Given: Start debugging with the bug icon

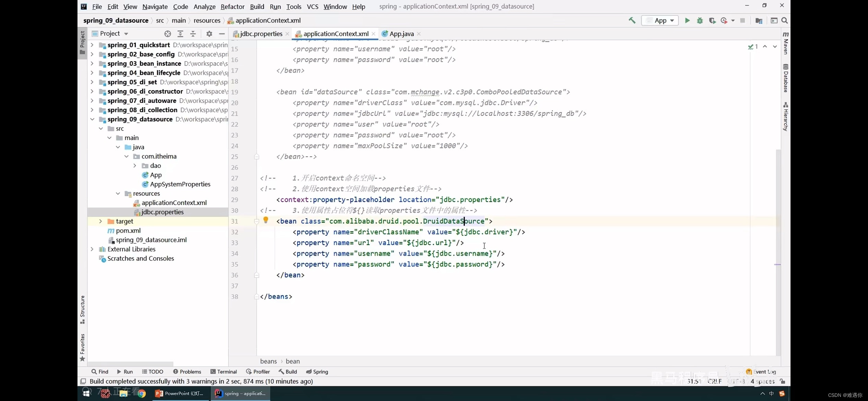Looking at the screenshot, I should point(700,21).
